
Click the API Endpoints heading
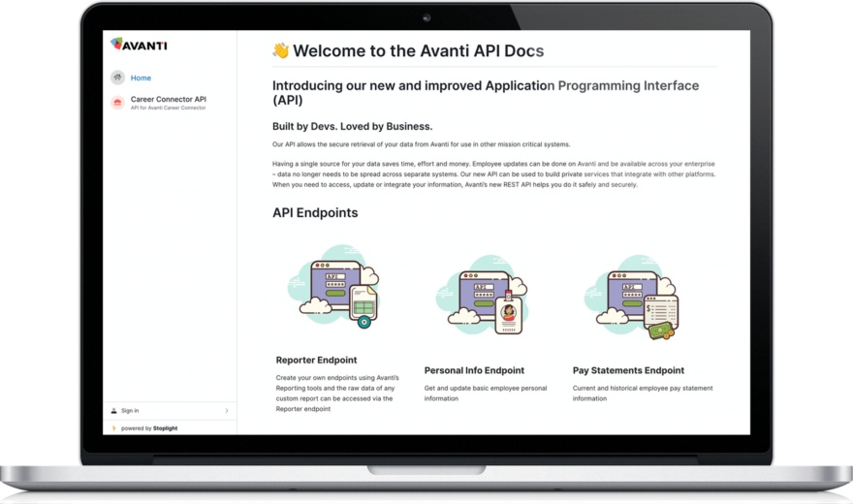point(315,212)
